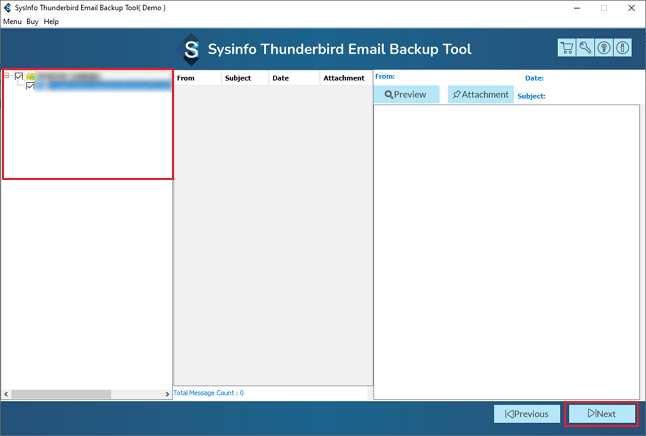Screen dimensions: 646x436
Task: Open the info about icon
Action: (x=622, y=48)
